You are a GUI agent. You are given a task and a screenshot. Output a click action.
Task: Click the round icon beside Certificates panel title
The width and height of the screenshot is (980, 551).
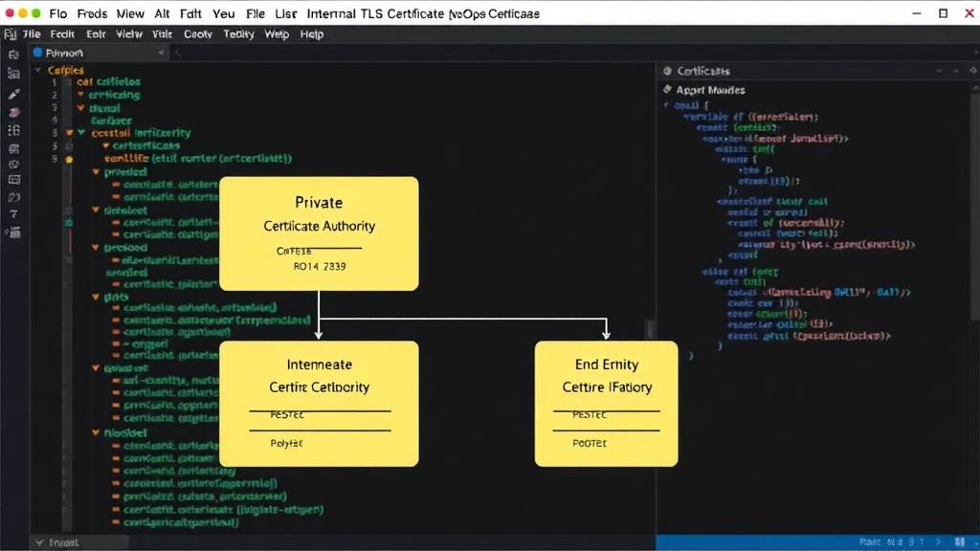(x=667, y=71)
